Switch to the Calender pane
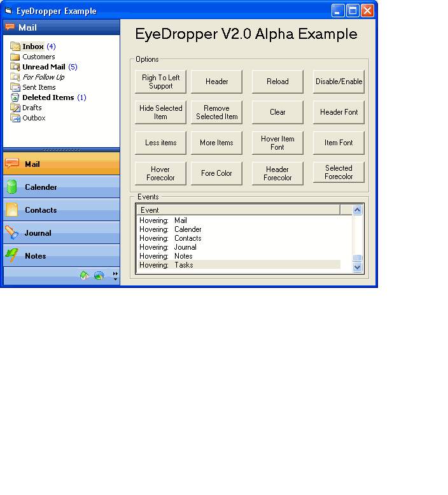Image resolution: width=448 pixels, height=495 pixels. click(x=62, y=187)
